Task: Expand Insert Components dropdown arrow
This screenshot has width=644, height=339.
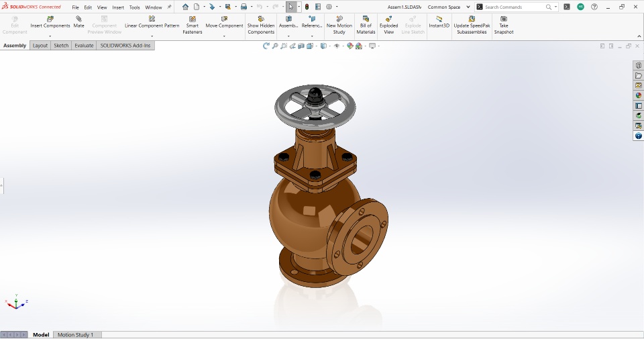Action: 50,36
